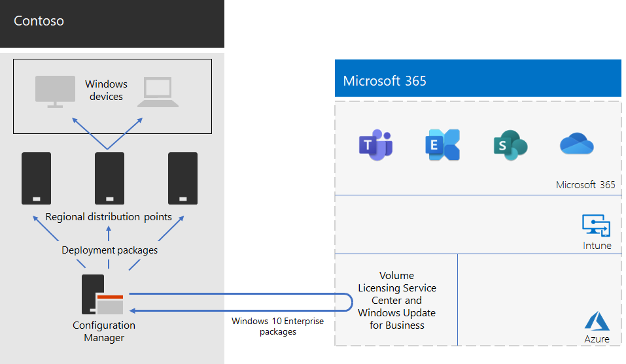The width and height of the screenshot is (626, 364).
Task: Click the Intune devices icon
Action: point(596,225)
